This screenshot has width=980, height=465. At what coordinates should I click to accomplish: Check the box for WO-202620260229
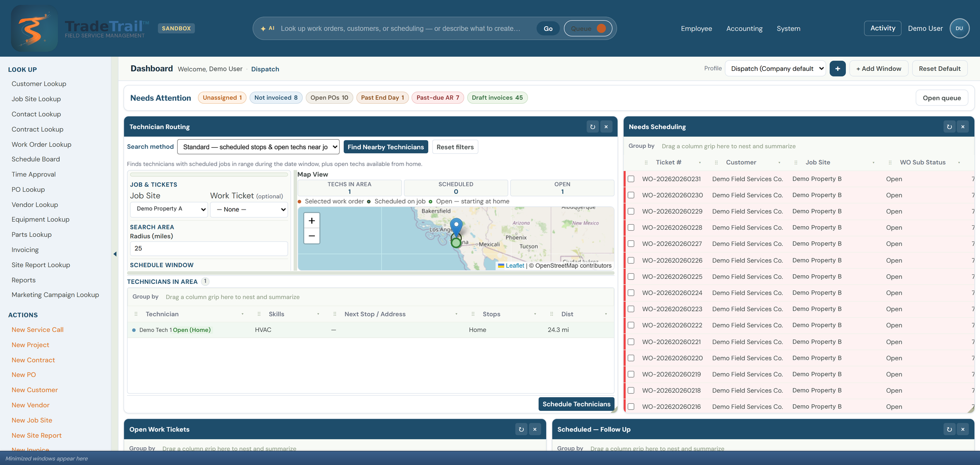tap(631, 212)
